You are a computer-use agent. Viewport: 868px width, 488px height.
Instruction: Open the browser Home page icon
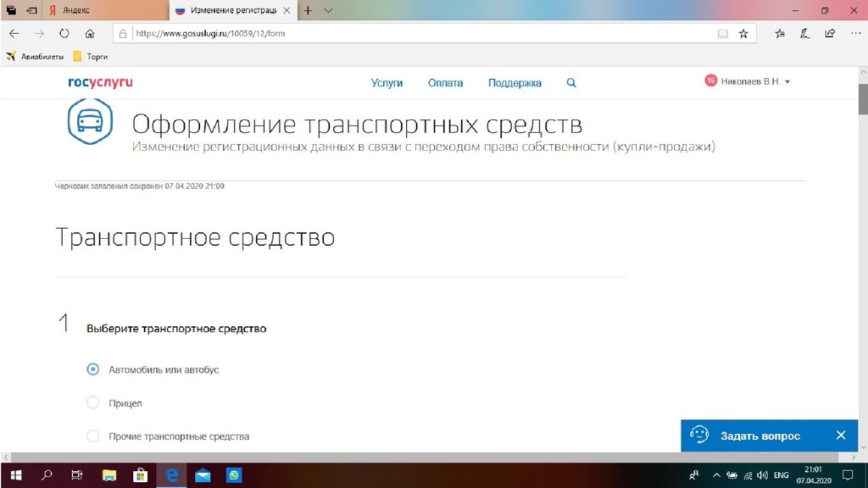coord(90,34)
